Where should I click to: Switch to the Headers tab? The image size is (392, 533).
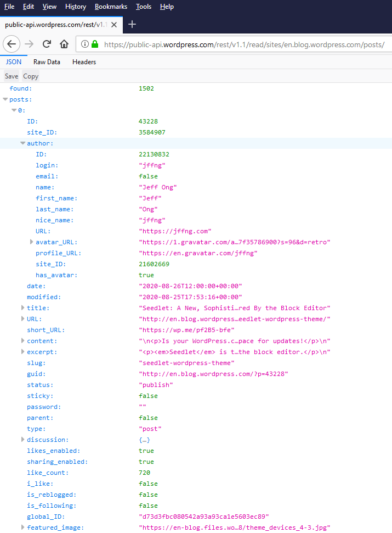84,62
